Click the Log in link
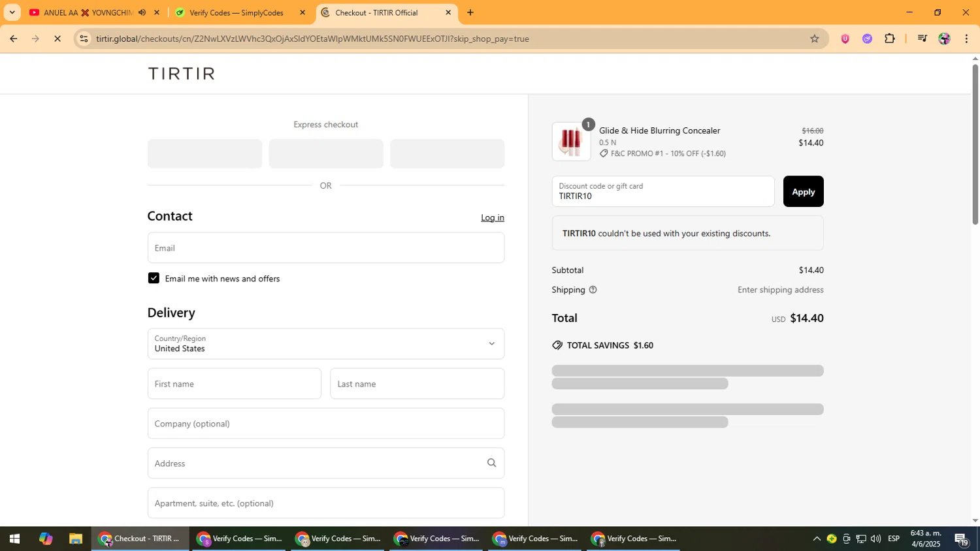980x551 pixels. [x=493, y=217]
